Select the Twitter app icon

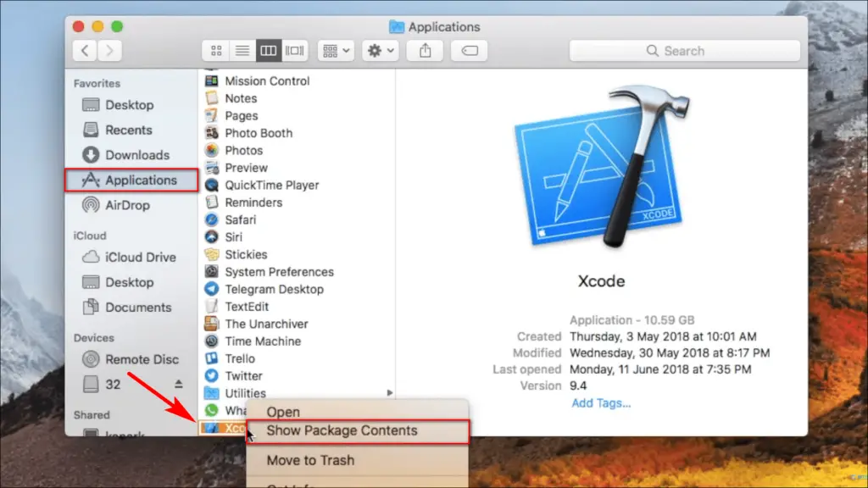pos(211,375)
